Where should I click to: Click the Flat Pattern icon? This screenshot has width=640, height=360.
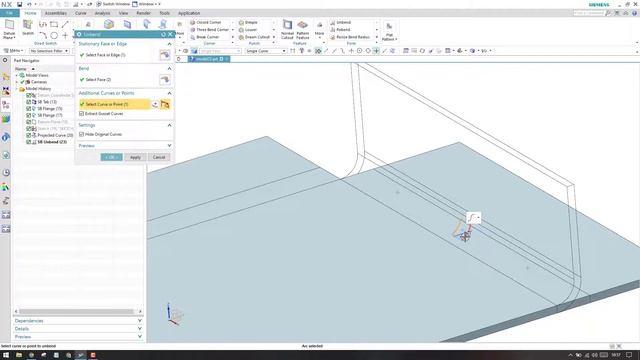pos(389,31)
